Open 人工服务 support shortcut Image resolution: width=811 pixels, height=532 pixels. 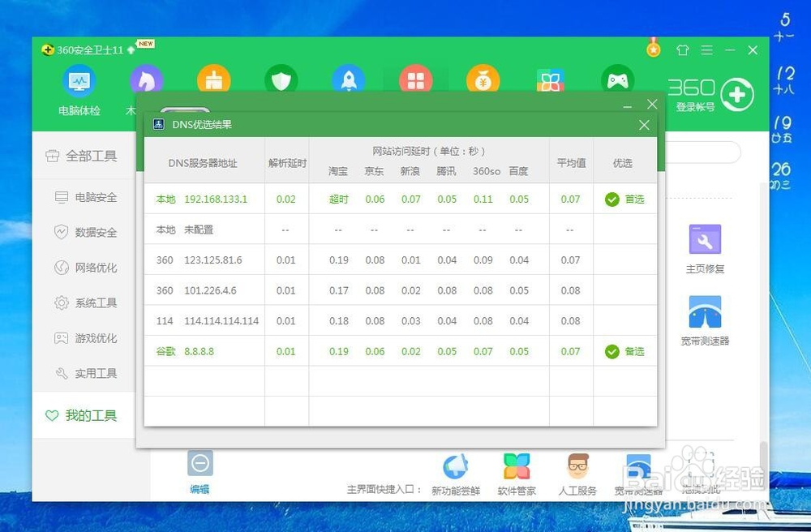click(x=577, y=474)
